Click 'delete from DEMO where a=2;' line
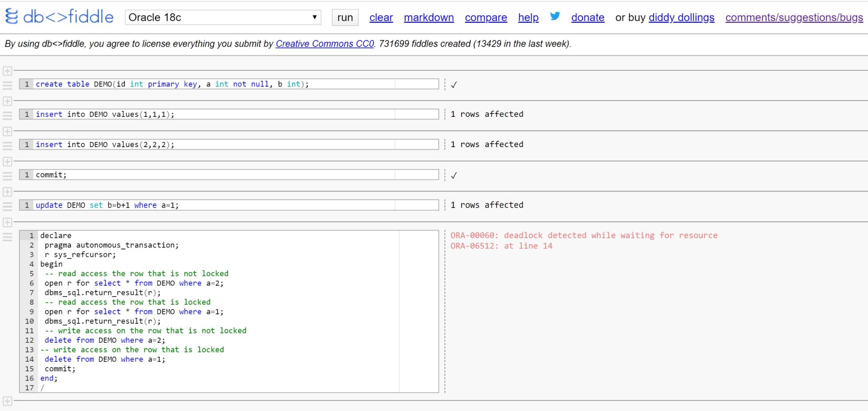The width and height of the screenshot is (868, 411). click(105, 340)
